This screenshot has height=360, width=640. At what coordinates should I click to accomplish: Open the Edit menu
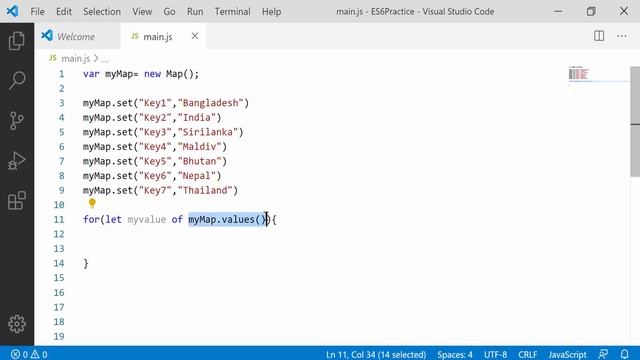pyautogui.click(x=64, y=11)
